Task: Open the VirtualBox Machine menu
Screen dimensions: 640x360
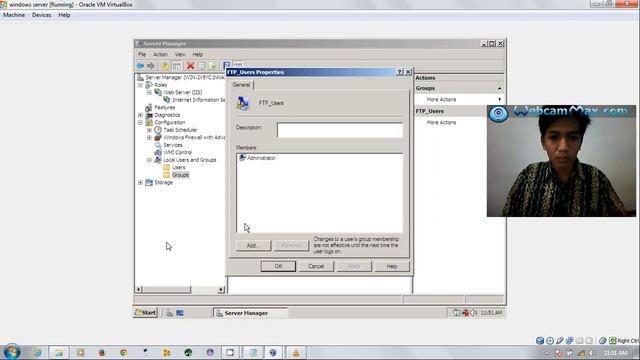Action: pyautogui.click(x=14, y=15)
